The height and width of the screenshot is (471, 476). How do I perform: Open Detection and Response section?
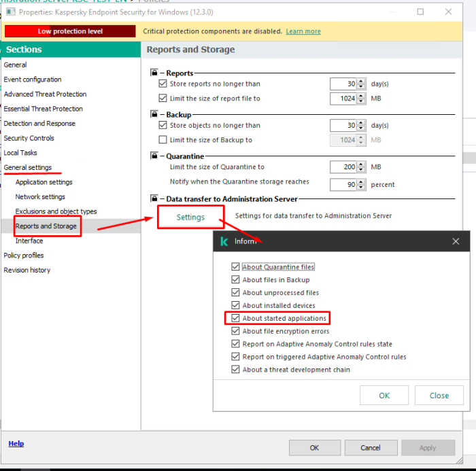pyautogui.click(x=39, y=123)
